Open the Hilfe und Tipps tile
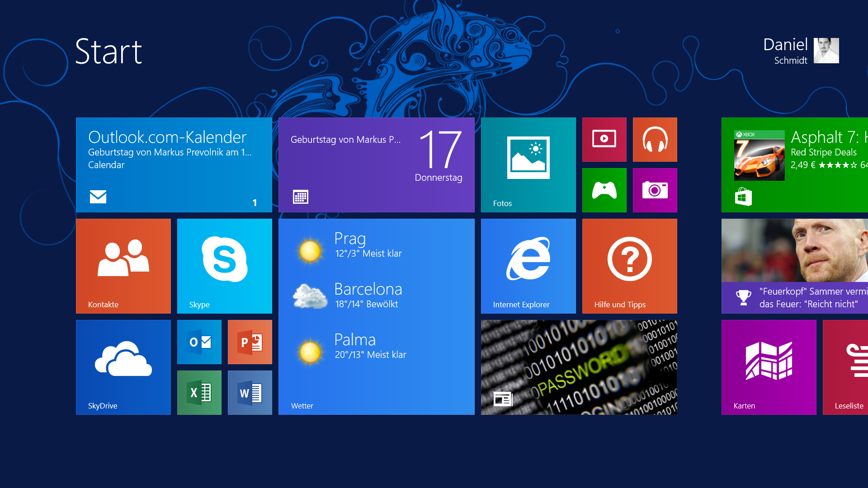The width and height of the screenshot is (868, 488). pyautogui.click(x=630, y=266)
